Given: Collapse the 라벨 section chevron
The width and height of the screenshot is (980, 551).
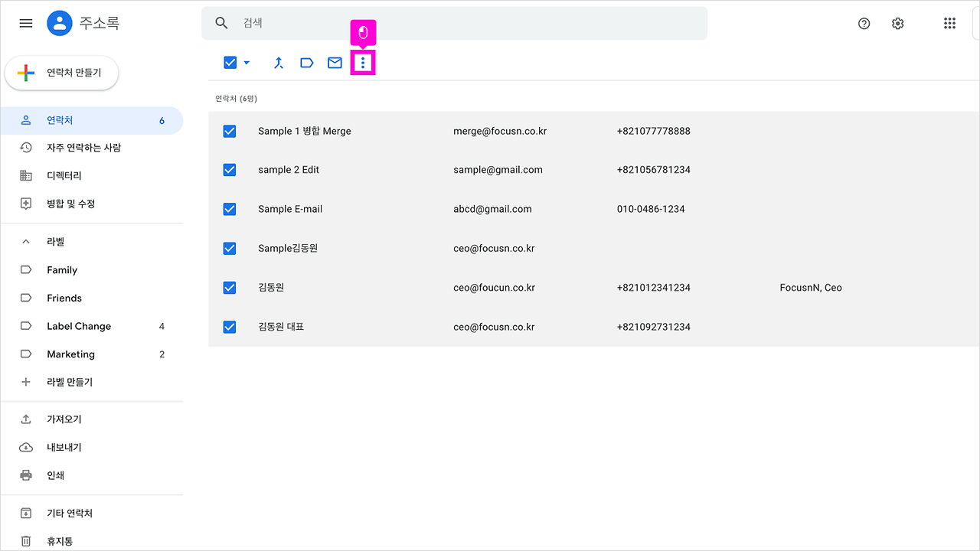Looking at the screenshot, I should point(26,242).
